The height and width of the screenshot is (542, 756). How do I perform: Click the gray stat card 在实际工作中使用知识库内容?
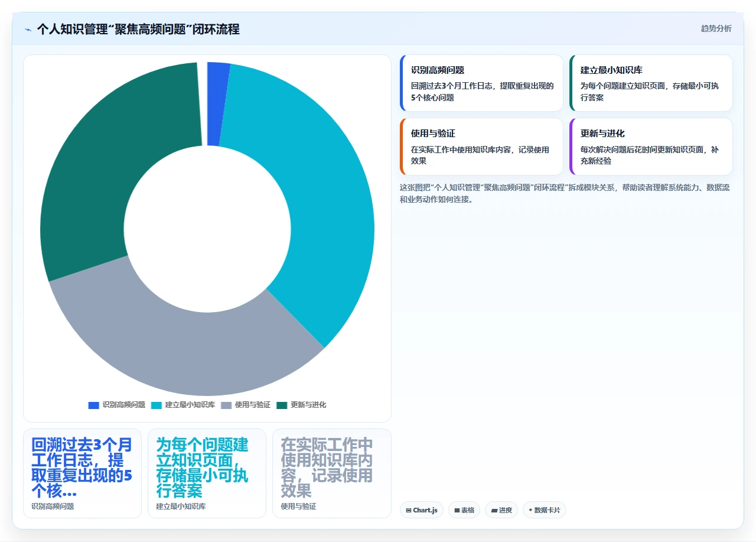click(331, 473)
